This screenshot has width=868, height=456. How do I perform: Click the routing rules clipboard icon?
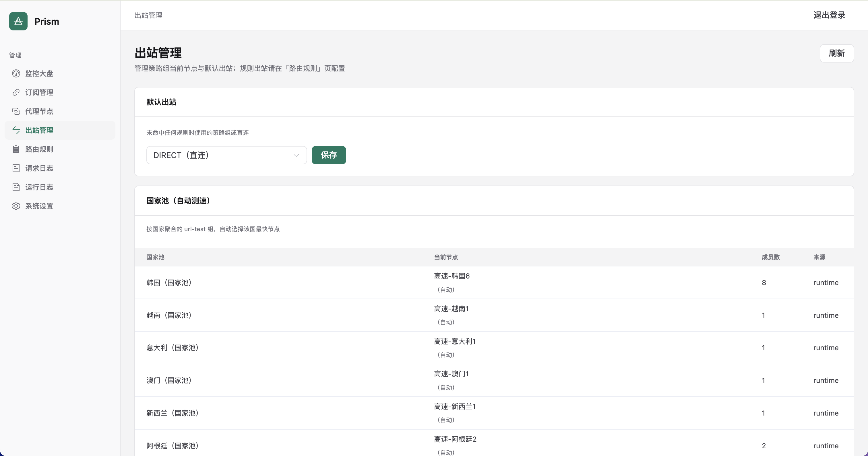[x=16, y=149]
